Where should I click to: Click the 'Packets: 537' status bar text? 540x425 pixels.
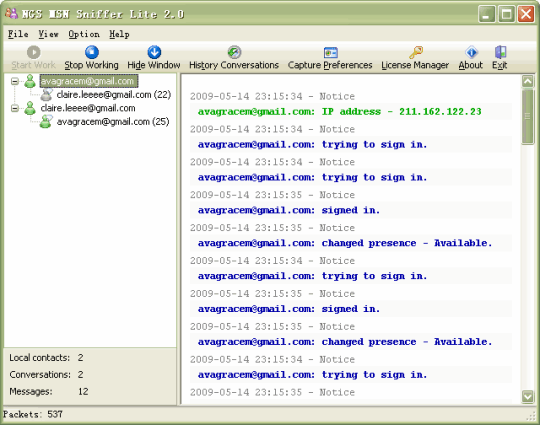pos(33,414)
